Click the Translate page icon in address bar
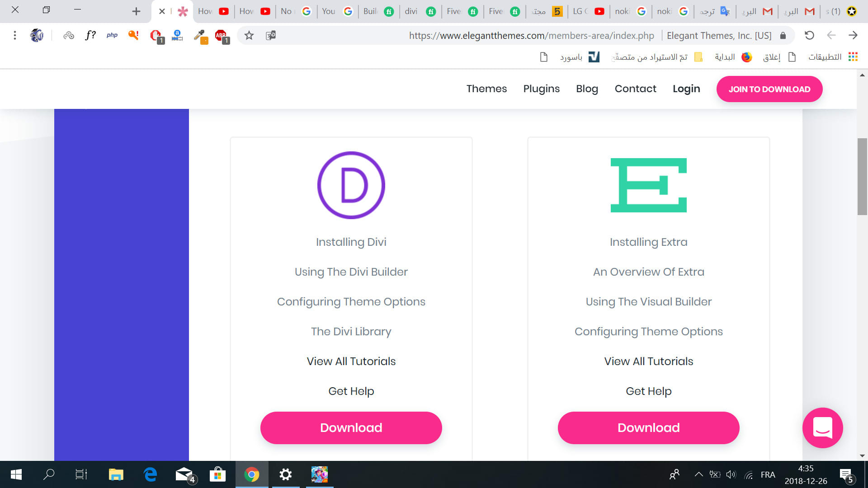This screenshot has width=868, height=488. point(271,35)
